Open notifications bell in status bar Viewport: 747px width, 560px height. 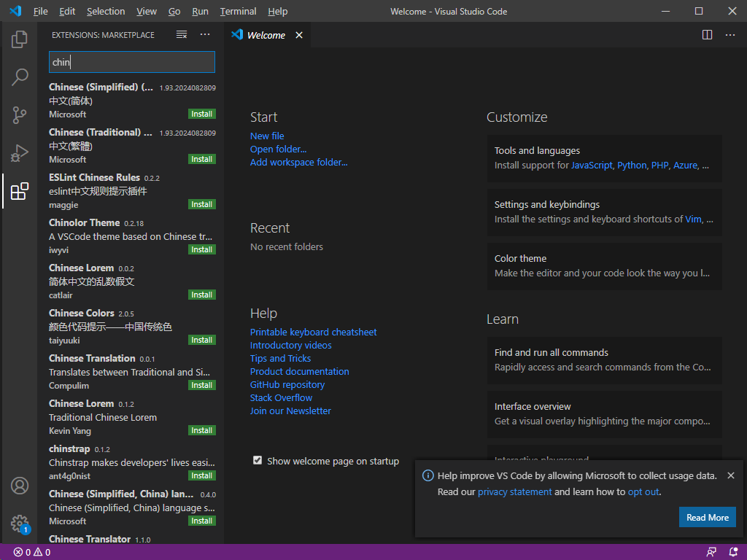[733, 553]
